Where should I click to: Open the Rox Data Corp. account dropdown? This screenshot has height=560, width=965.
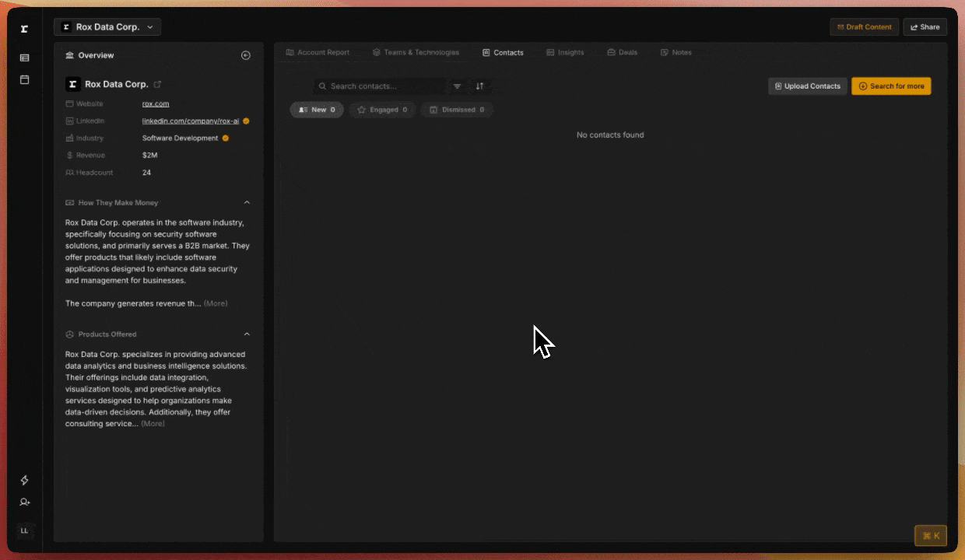(107, 27)
